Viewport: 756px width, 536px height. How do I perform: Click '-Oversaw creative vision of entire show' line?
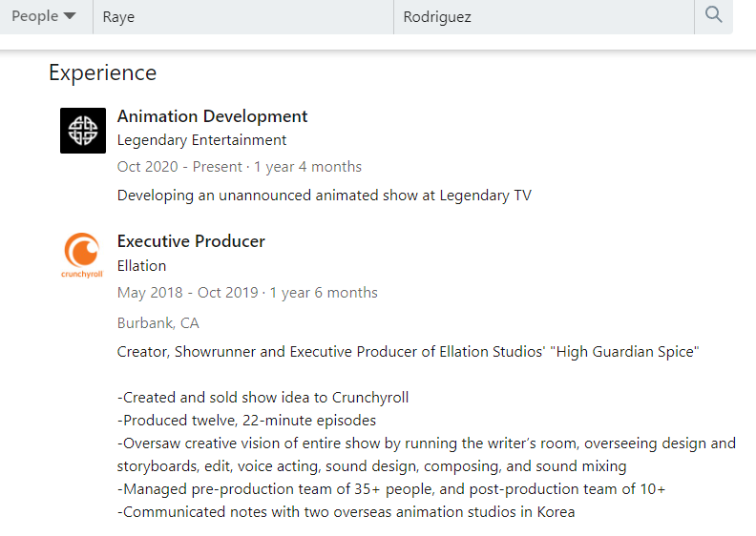click(427, 455)
